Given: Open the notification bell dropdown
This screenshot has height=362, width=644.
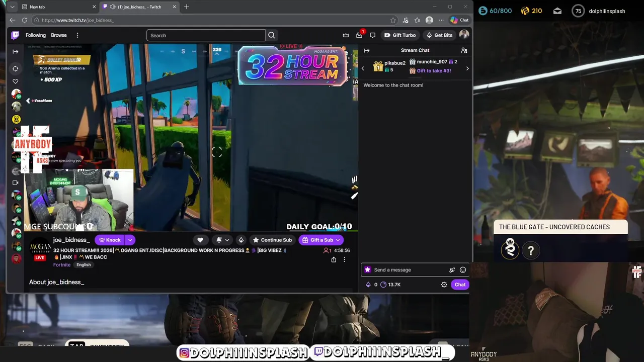Looking at the screenshot, I should [222, 240].
